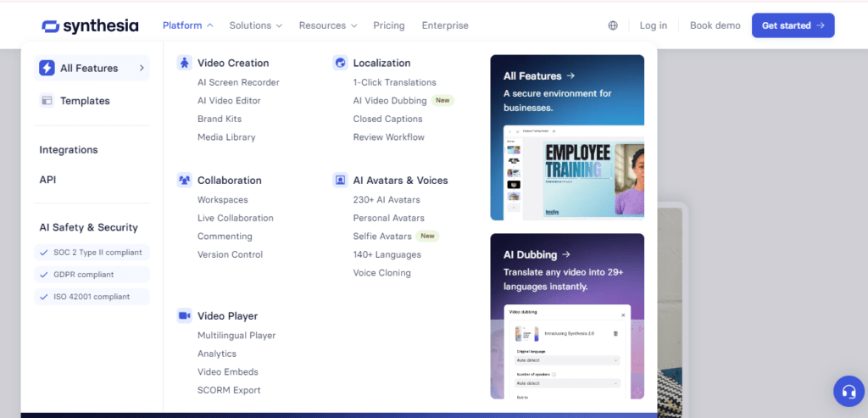
Task: Open Personal Avatars
Action: 388,218
